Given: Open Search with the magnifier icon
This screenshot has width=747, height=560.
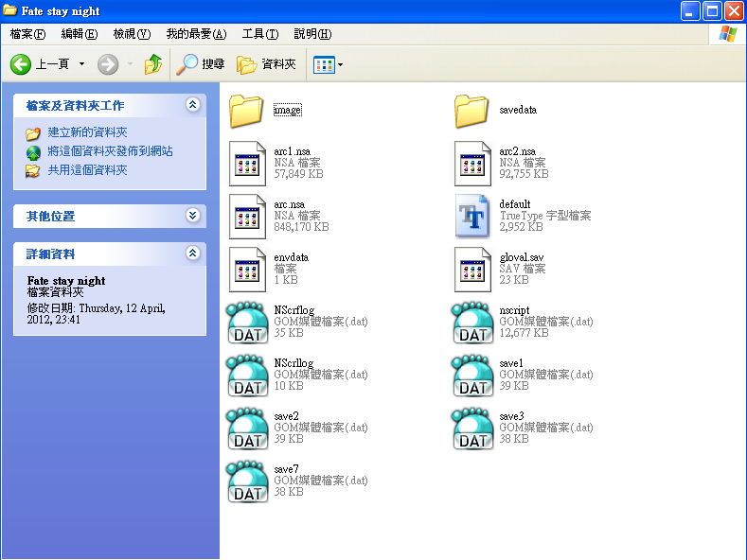Looking at the screenshot, I should click(187, 64).
